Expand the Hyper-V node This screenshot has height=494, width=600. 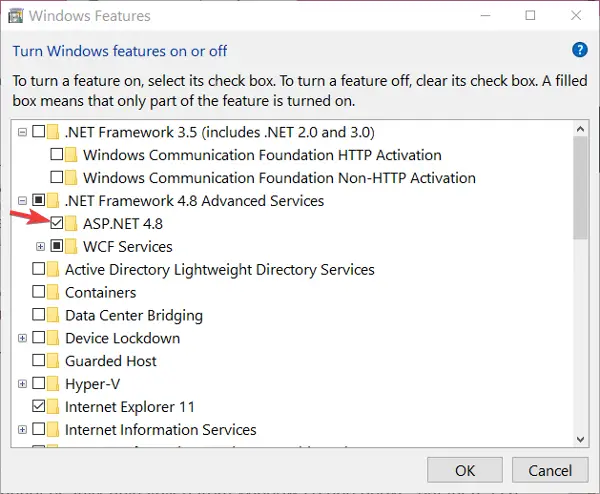click(23, 384)
